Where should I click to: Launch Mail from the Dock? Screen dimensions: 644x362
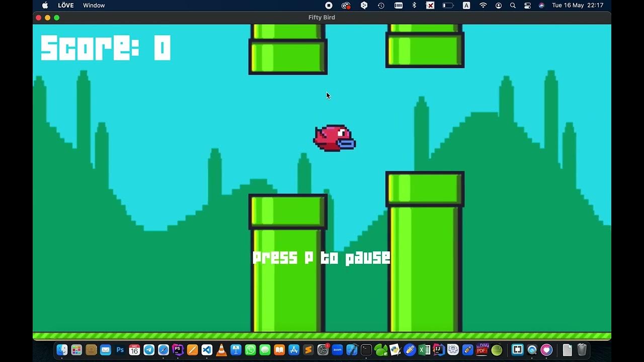[105, 349]
